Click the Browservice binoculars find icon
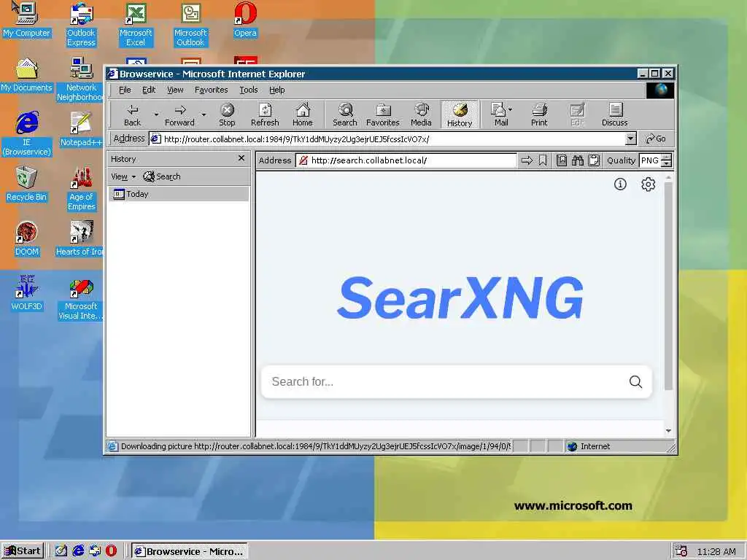Viewport: 747px width, 560px height. click(x=578, y=160)
